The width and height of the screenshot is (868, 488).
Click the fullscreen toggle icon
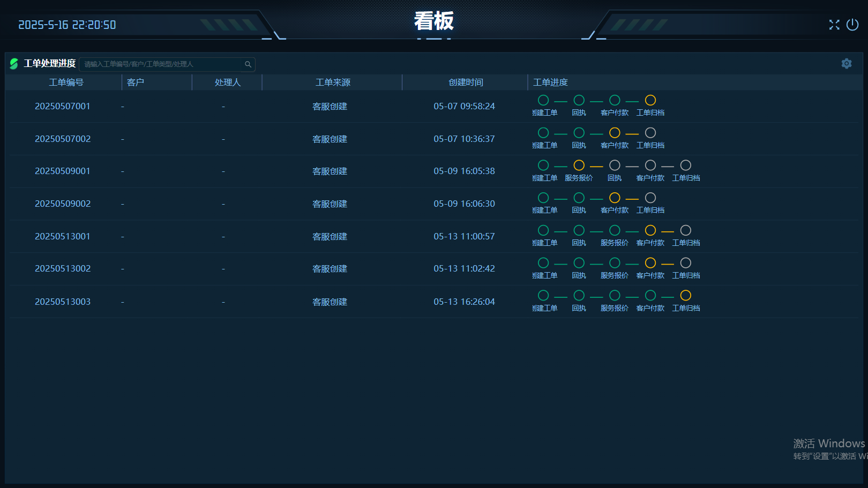click(834, 25)
